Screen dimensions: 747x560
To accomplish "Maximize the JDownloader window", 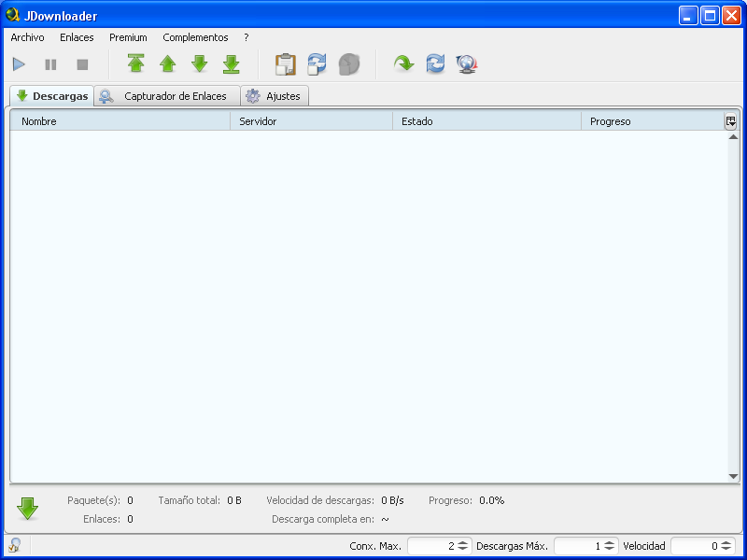I will pyautogui.click(x=710, y=16).
